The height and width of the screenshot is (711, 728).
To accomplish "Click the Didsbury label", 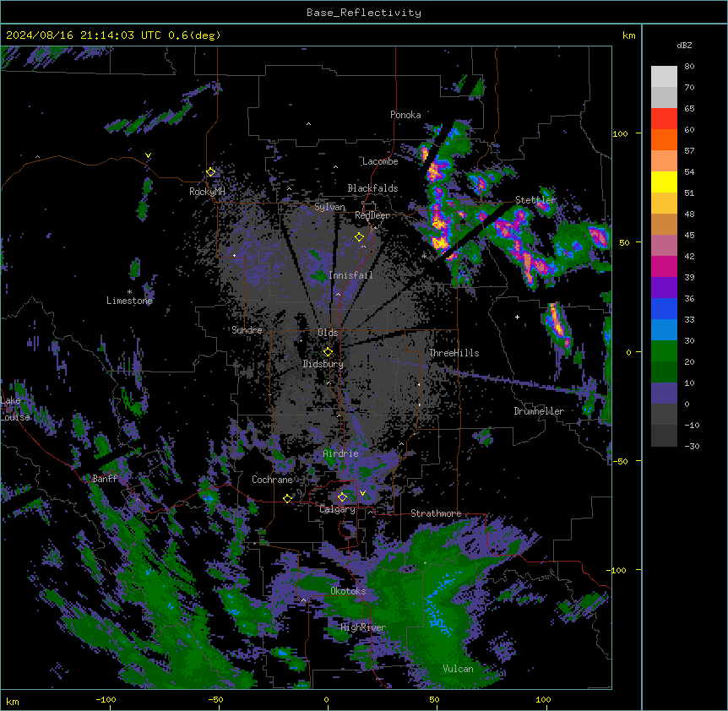I will 323,364.
